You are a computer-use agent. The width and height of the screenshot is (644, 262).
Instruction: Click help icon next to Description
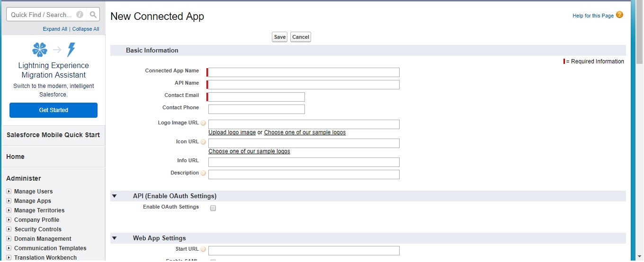[x=203, y=173]
